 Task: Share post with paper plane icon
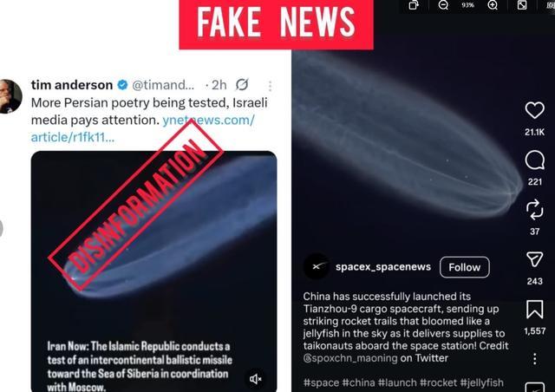coord(534,259)
